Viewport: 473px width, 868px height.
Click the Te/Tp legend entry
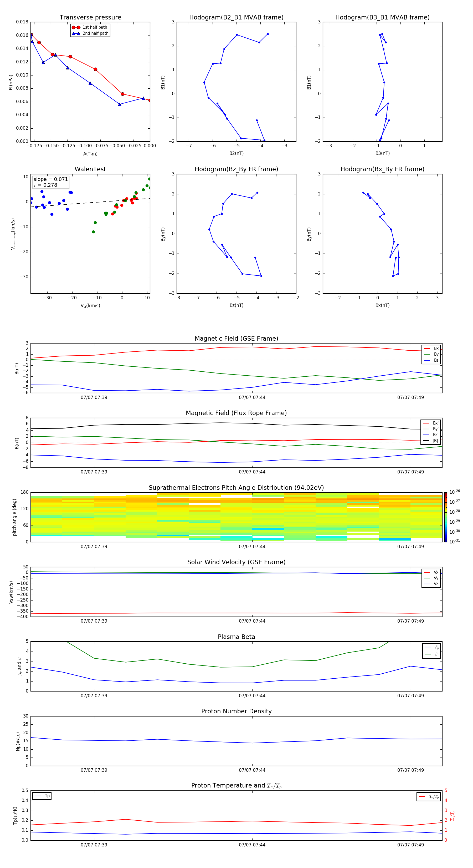[x=429, y=796]
